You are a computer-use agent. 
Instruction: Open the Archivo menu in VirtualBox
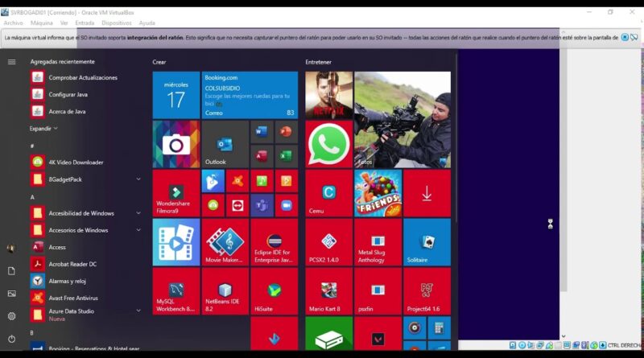tap(13, 23)
